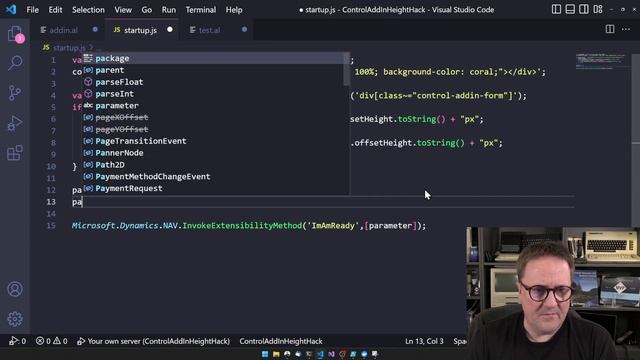Screen dimensions: 640x360
Task: Open the Run and Debug view
Action: coord(15,123)
